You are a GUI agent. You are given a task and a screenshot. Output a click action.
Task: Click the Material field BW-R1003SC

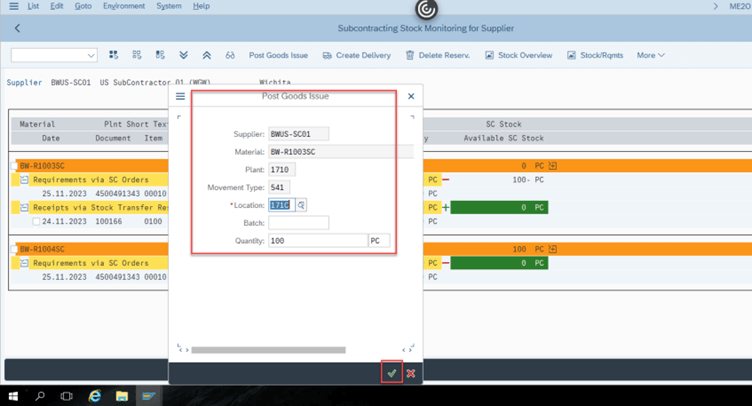341,152
